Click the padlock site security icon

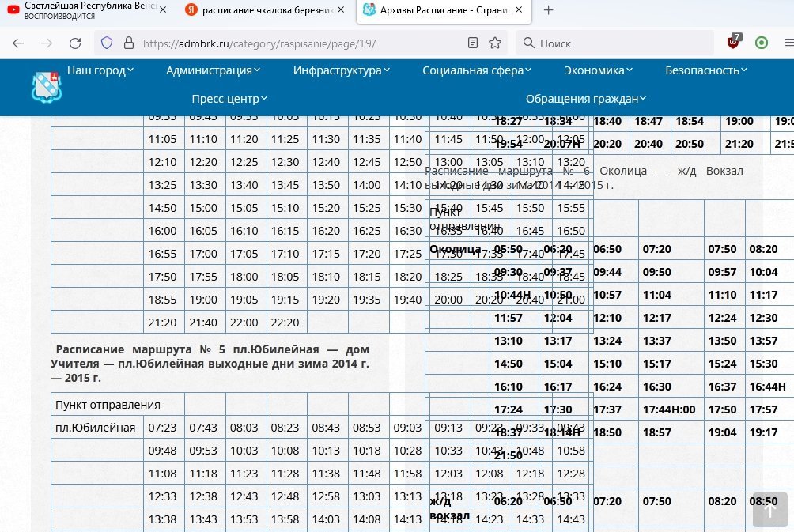[127, 43]
